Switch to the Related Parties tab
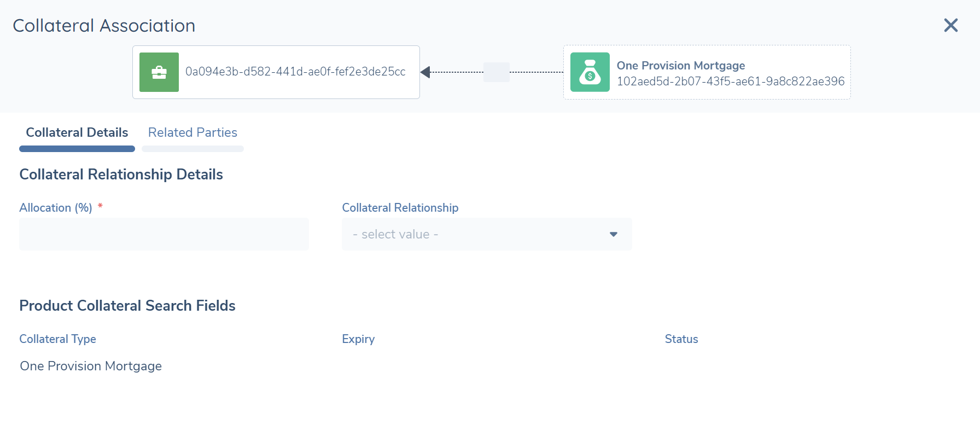 (x=192, y=133)
